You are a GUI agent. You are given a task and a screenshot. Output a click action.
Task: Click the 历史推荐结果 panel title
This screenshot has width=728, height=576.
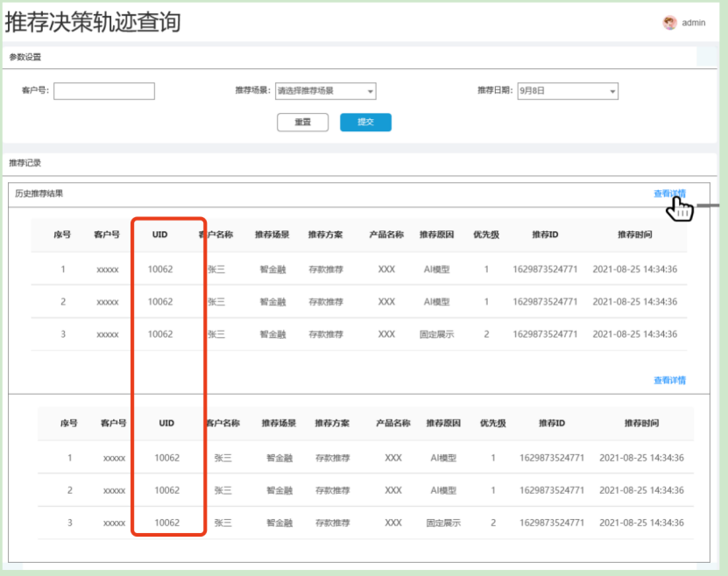(x=39, y=193)
